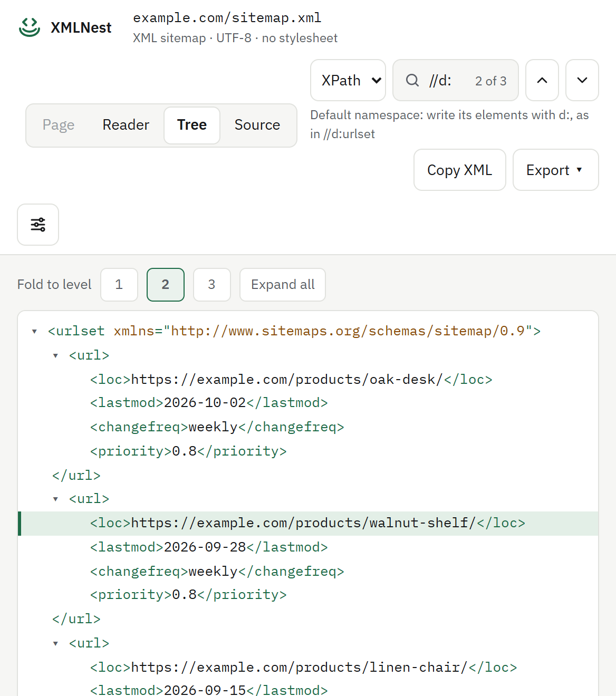The width and height of the screenshot is (616, 696).
Task: Switch to the Reader tab
Action: (126, 125)
